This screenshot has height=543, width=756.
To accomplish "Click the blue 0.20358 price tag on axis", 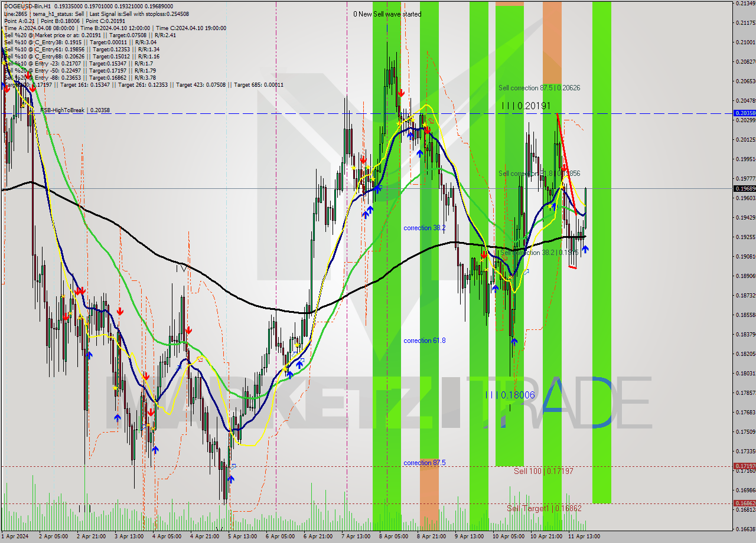I will click(x=744, y=113).
